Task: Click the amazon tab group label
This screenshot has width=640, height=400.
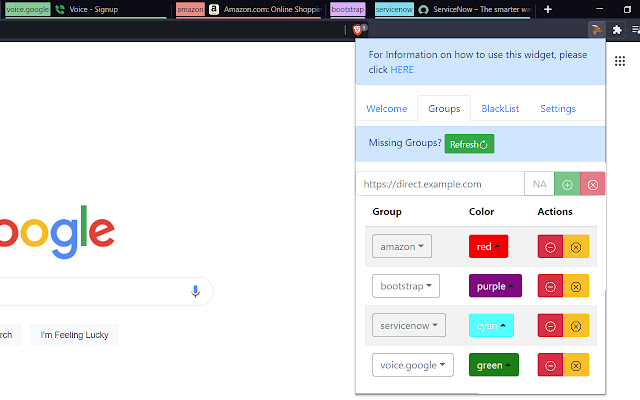Action: coord(190,9)
